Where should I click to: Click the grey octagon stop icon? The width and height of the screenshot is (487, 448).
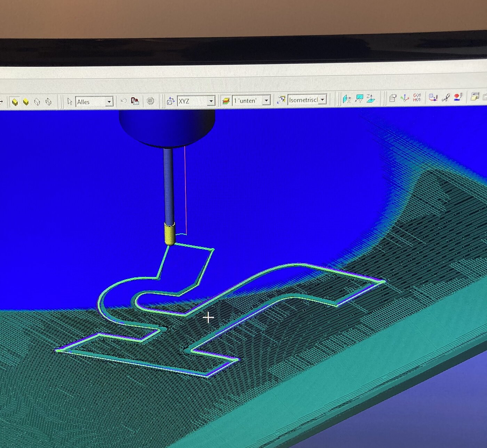(x=150, y=101)
